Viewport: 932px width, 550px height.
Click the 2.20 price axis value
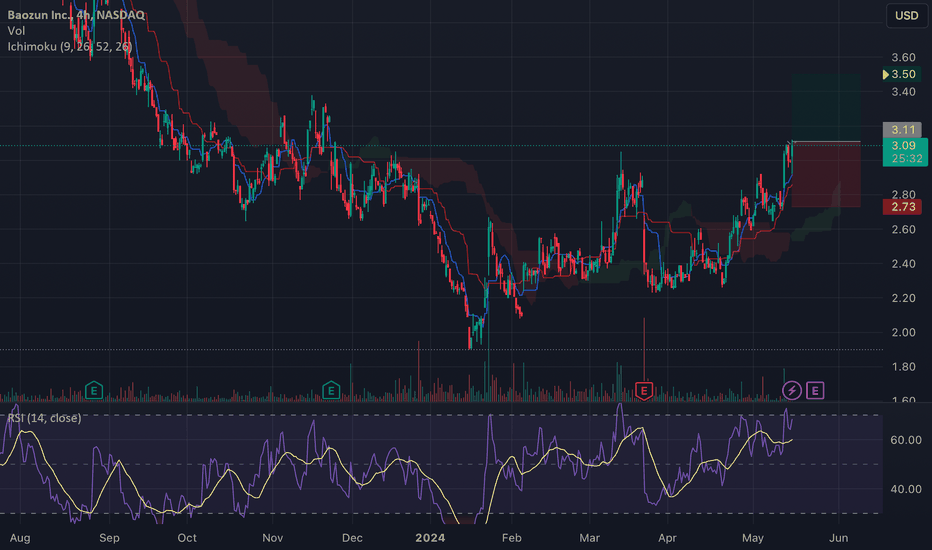pyautogui.click(x=903, y=298)
